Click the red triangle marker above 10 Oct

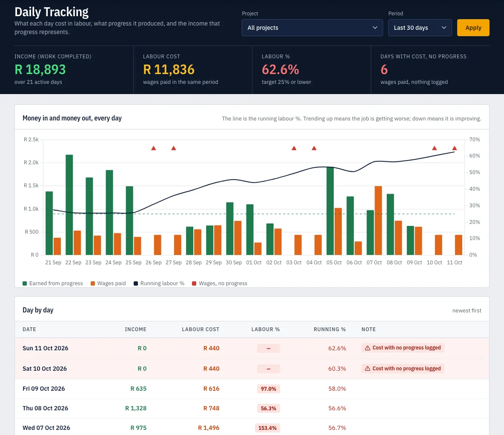[434, 148]
